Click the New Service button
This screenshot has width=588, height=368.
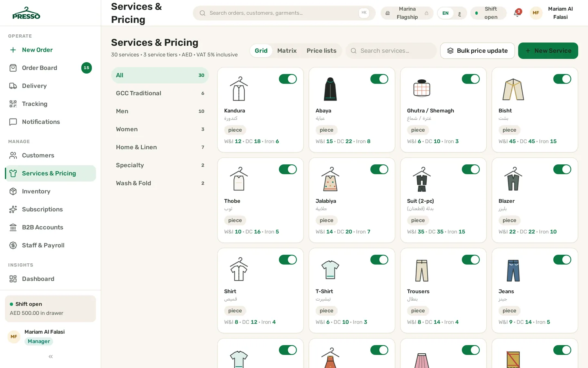point(548,51)
